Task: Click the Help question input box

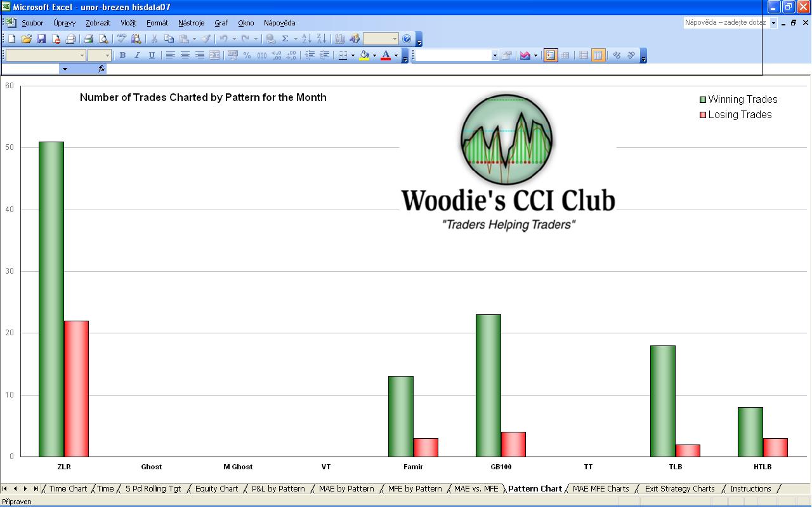Action: pos(726,23)
